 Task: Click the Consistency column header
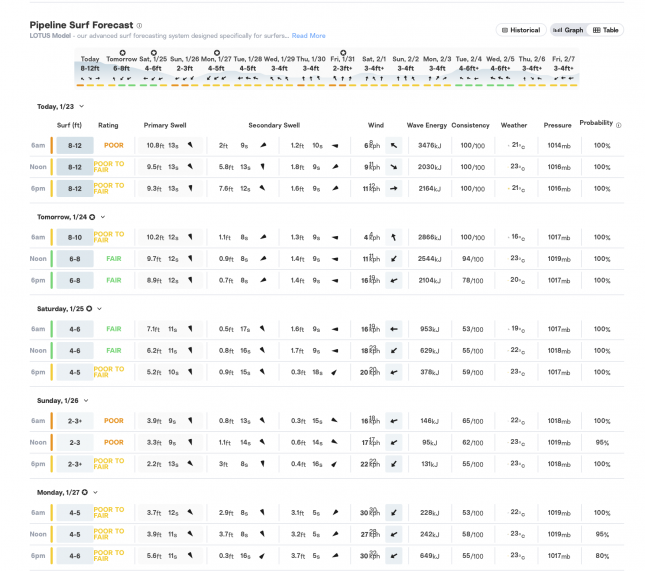470,125
